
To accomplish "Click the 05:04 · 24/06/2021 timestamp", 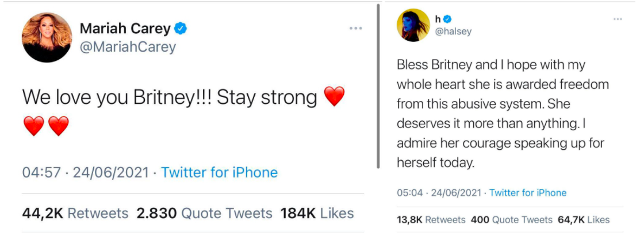I will click(438, 193).
